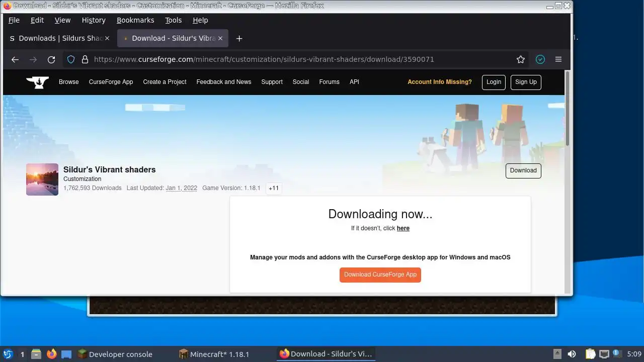
Task: Close the Download - Sildur's Vibrant tab
Action: coord(220,38)
